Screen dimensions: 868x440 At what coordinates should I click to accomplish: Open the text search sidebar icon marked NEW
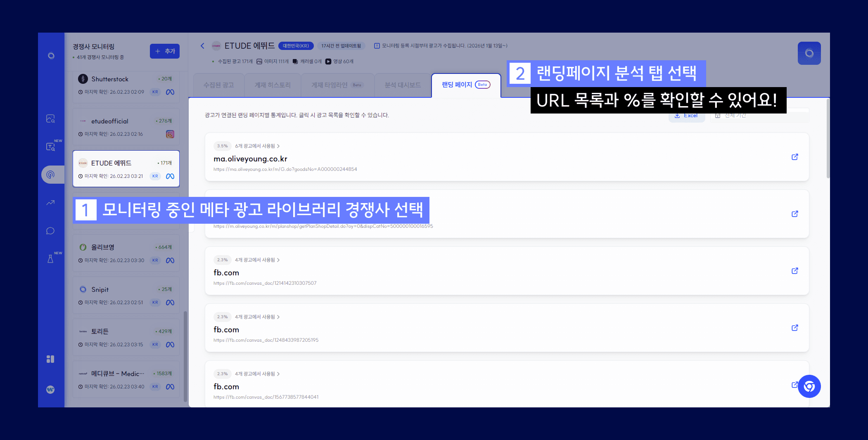point(50,147)
